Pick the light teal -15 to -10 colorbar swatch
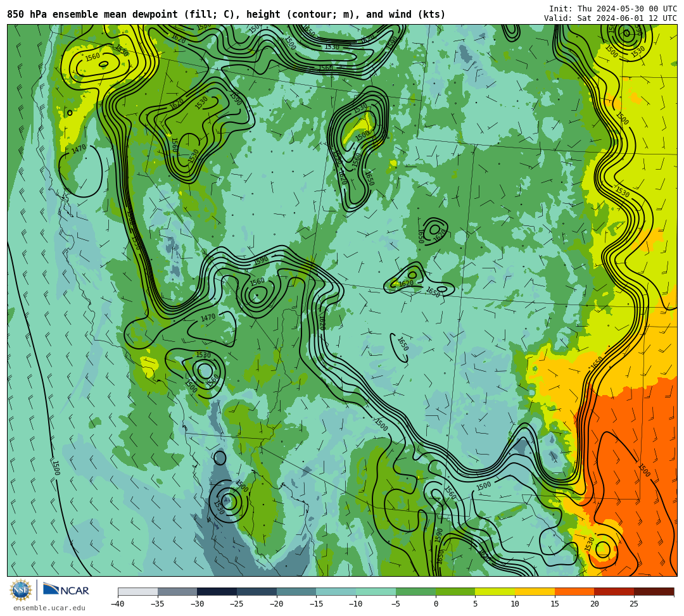The width and height of the screenshot is (684, 616). click(336, 591)
